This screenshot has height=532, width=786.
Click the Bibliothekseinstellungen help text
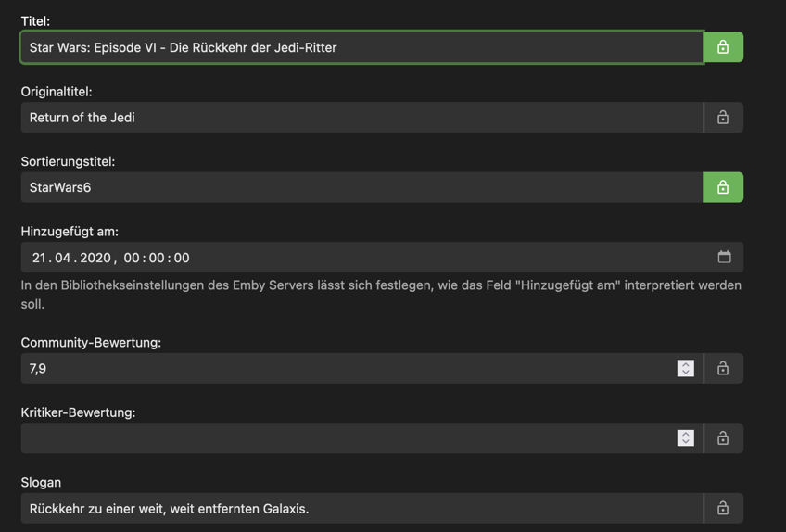click(x=381, y=295)
